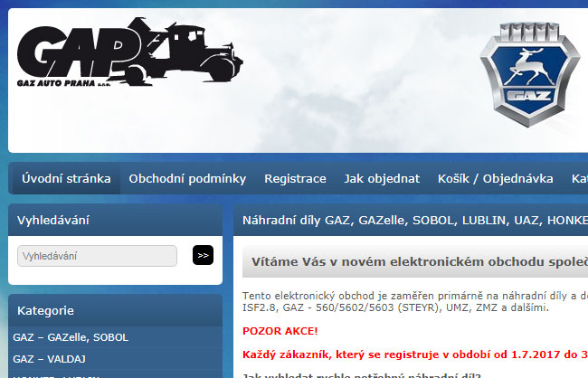
Task: Submit search with the >> button
Action: coord(203,255)
